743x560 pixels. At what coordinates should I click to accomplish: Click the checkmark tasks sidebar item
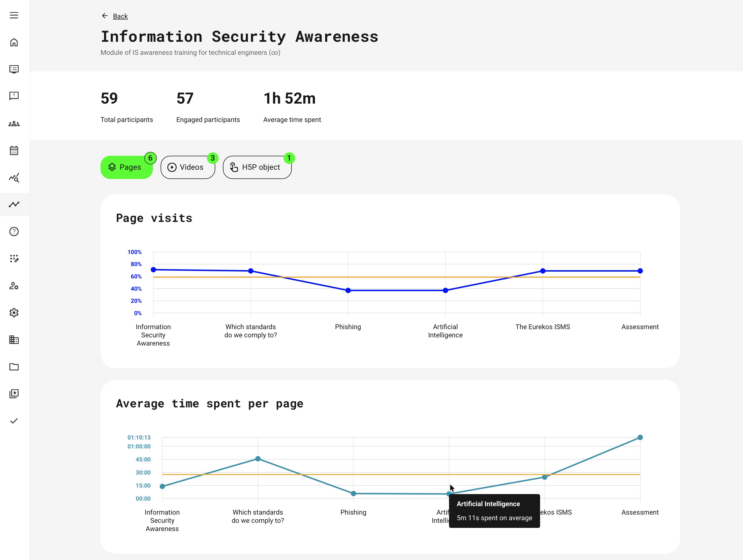(14, 421)
